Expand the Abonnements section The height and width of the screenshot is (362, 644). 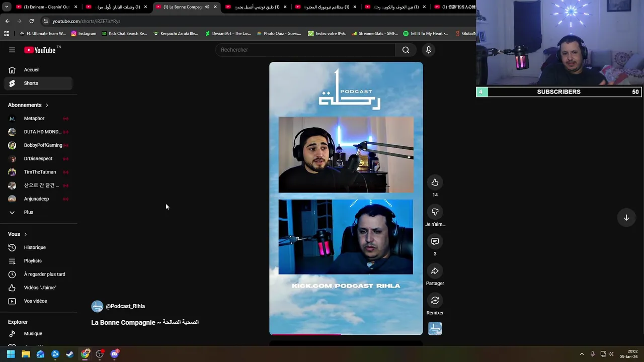pos(28,105)
